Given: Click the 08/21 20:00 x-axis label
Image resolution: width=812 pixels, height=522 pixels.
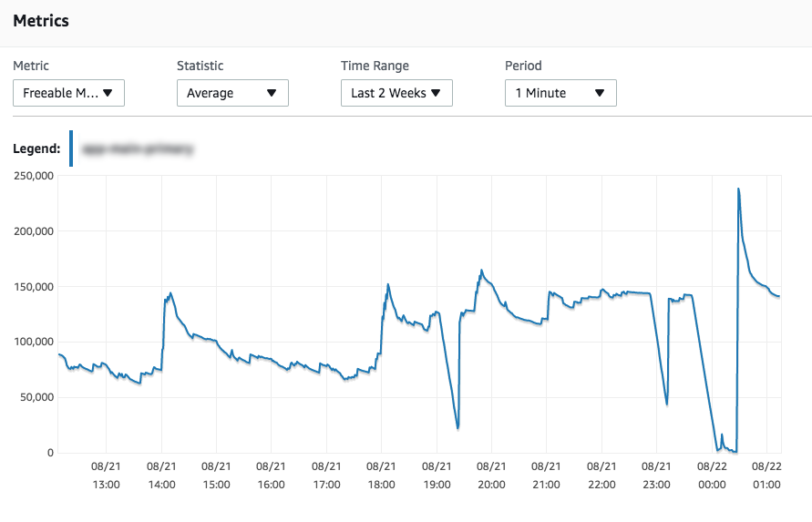Looking at the screenshot, I should click(491, 476).
